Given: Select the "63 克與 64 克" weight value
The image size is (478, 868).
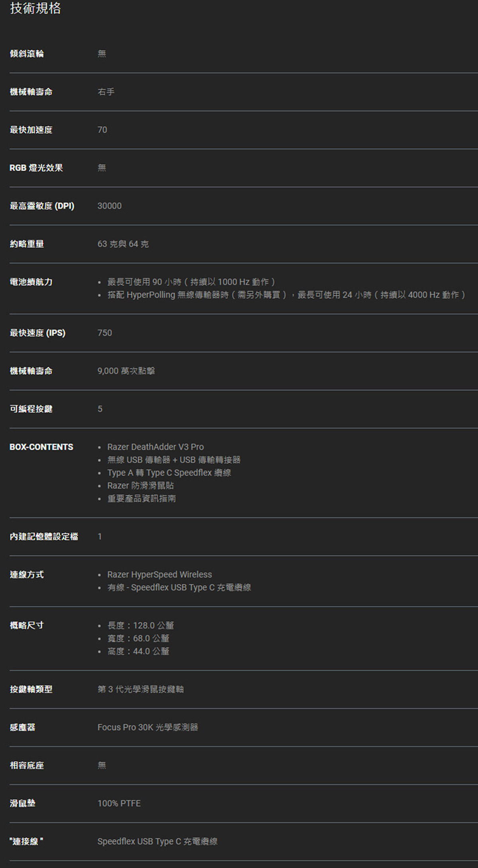Looking at the screenshot, I should coord(123,244).
